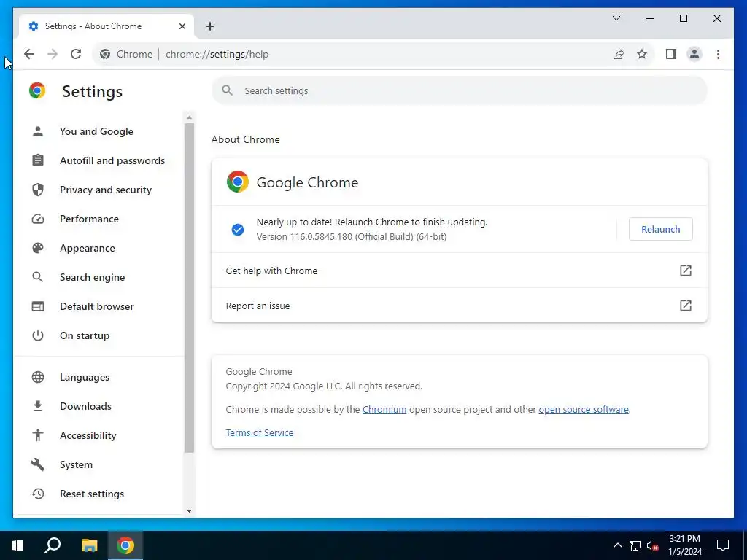Open the Windows Start menu
The width and height of the screenshot is (747, 560).
pos(18,545)
